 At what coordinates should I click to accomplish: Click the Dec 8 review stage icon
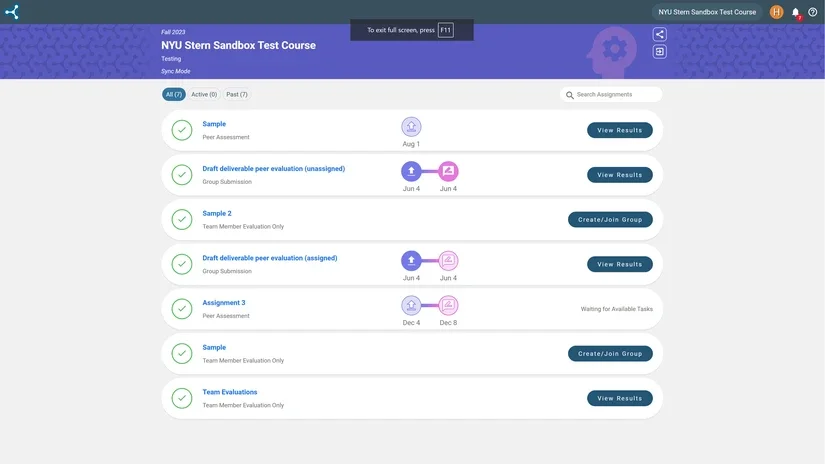[448, 305]
